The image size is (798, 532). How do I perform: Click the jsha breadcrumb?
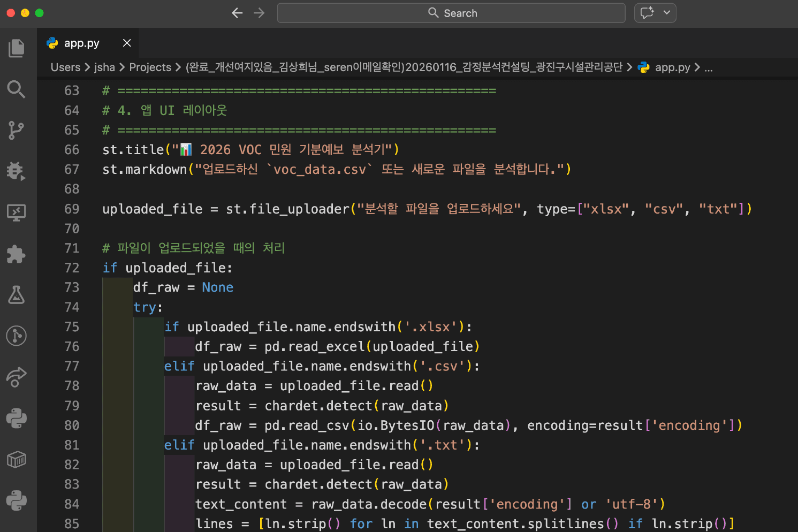click(104, 67)
